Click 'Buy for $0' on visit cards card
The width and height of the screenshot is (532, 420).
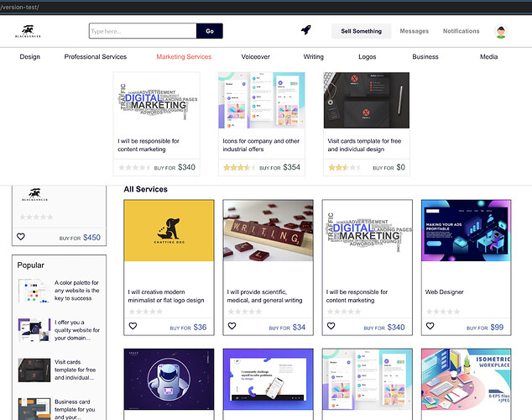click(389, 167)
